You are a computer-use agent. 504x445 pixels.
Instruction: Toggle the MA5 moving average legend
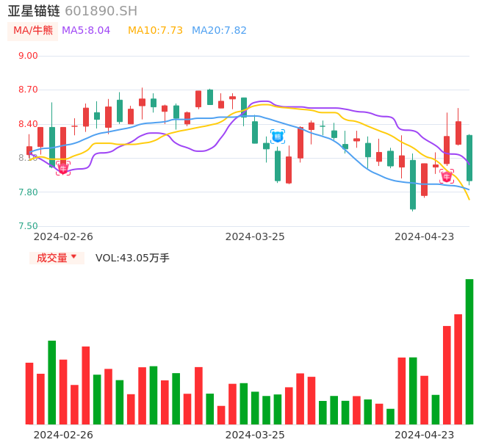pos(86,31)
